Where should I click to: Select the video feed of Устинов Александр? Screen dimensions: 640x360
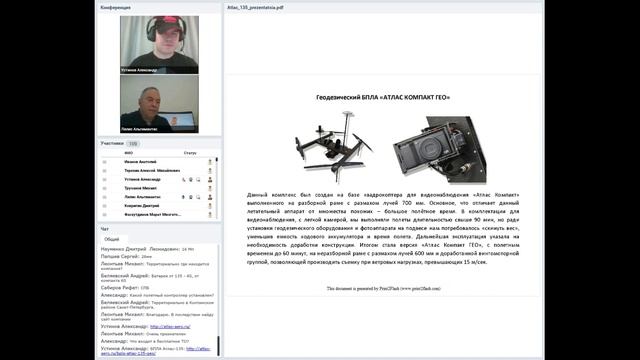point(159,45)
